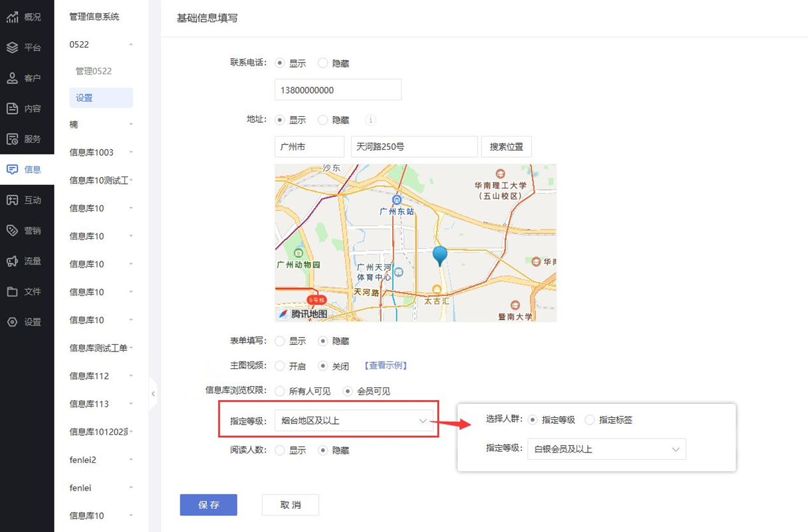Select the 平台 layers icon

[12, 48]
